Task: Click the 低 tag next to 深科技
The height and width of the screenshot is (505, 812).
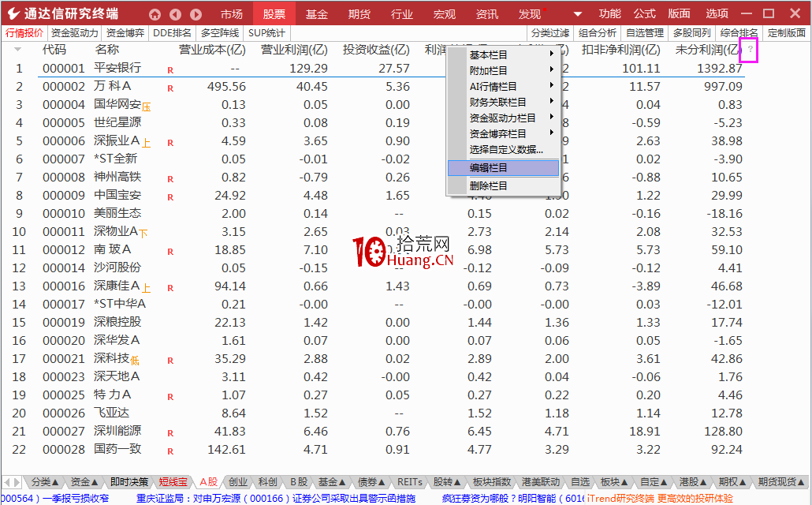Action: (135, 361)
